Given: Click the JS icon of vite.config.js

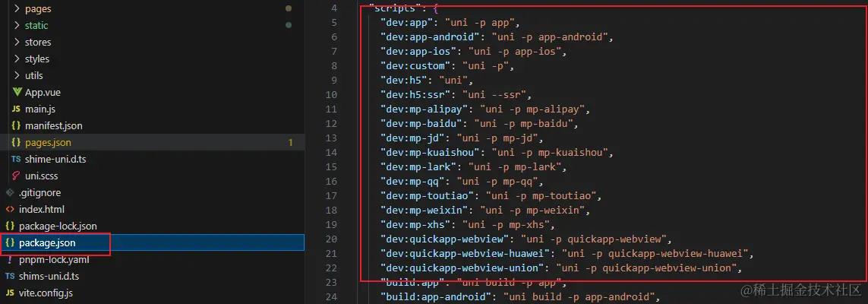Looking at the screenshot, I should (x=9, y=293).
